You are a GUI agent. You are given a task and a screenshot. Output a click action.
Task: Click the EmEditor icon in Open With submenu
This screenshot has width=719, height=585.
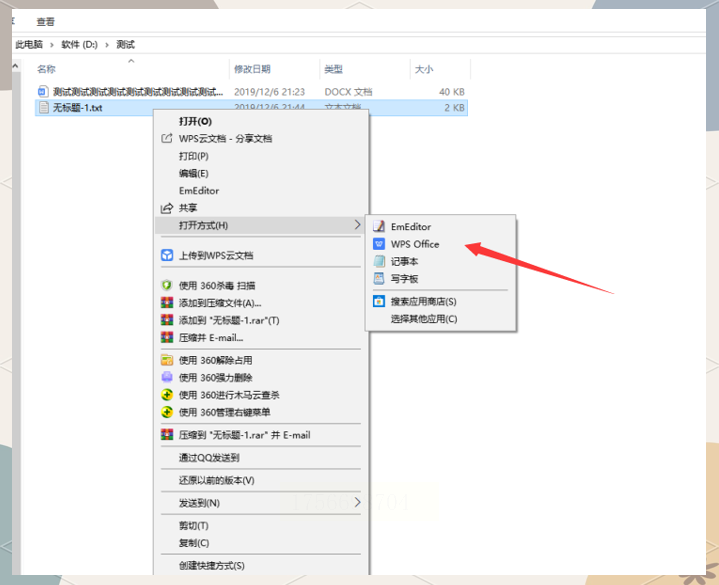coord(379,226)
